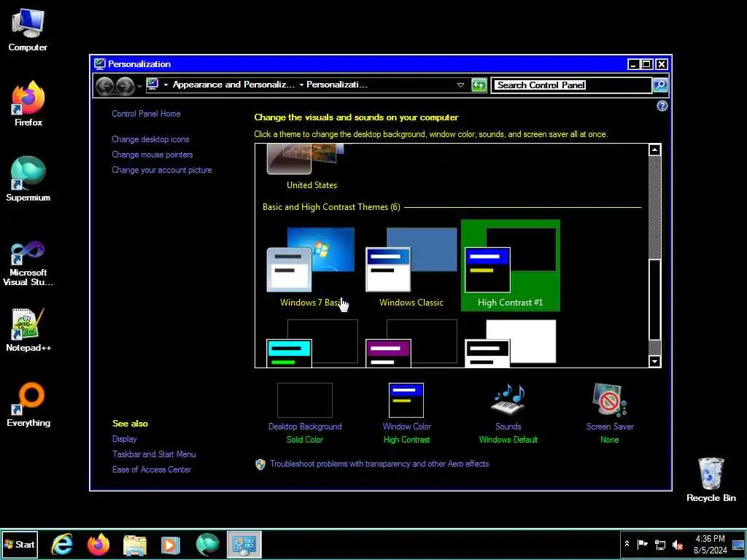Click the Appearance and Personalization breadcrumb
Image resolution: width=747 pixels, height=560 pixels.
(233, 85)
